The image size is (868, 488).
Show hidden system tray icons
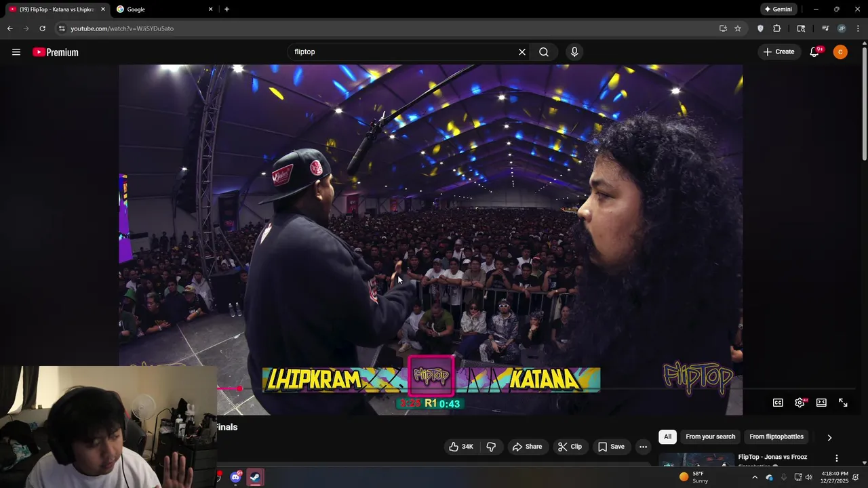tap(755, 477)
